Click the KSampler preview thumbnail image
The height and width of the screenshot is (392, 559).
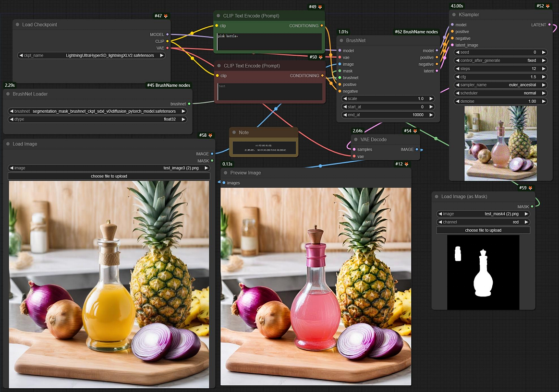pyautogui.click(x=500, y=143)
